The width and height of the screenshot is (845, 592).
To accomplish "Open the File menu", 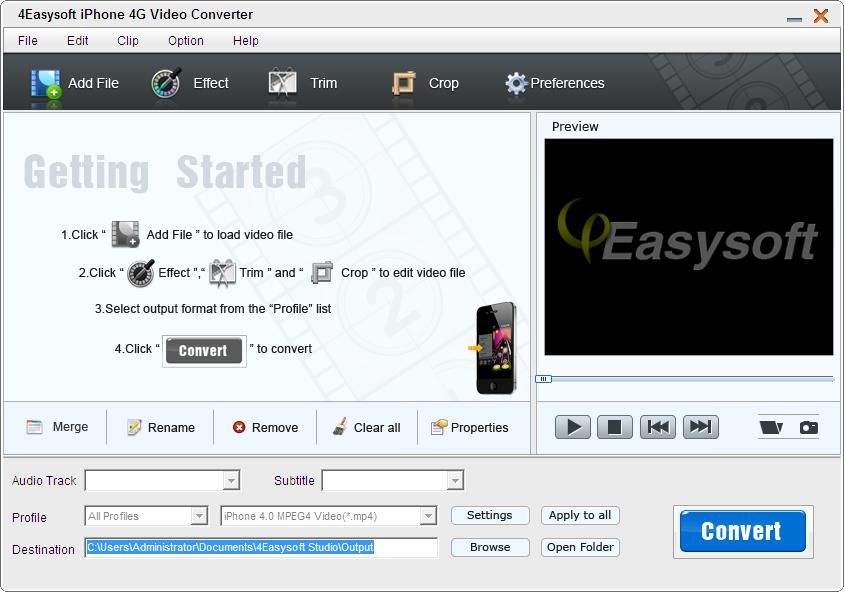I will click(28, 41).
